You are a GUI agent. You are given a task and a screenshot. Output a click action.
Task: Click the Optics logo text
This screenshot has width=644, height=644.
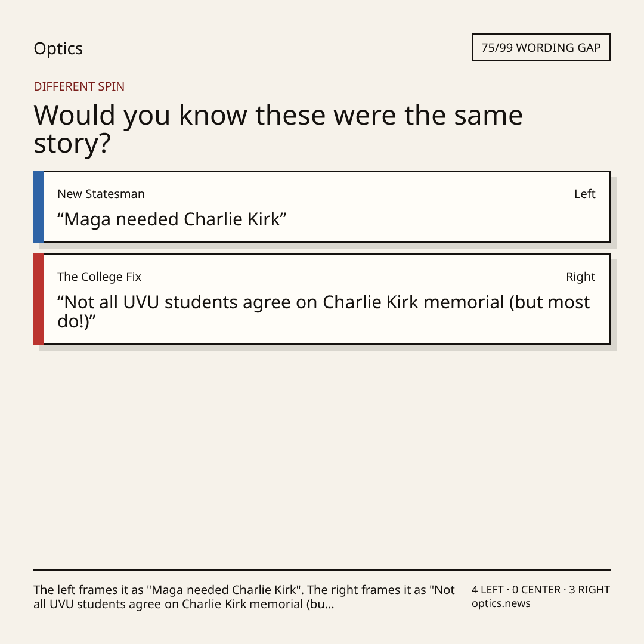58,48
